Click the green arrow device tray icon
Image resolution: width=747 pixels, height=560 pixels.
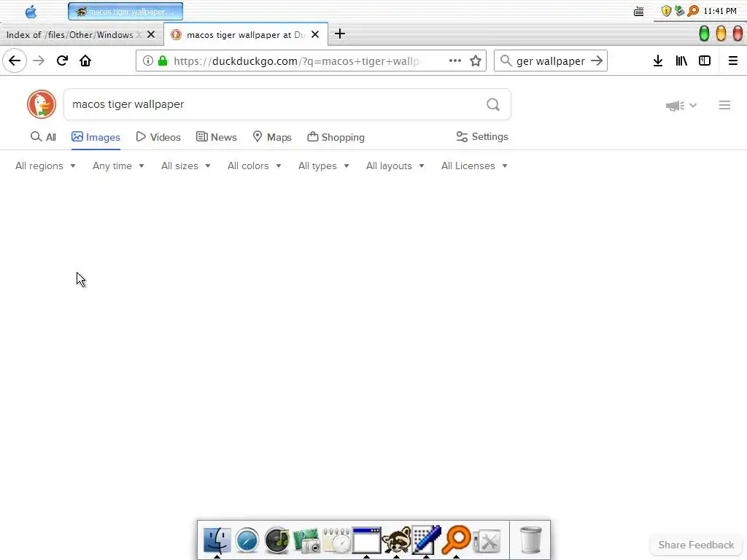tap(680, 11)
